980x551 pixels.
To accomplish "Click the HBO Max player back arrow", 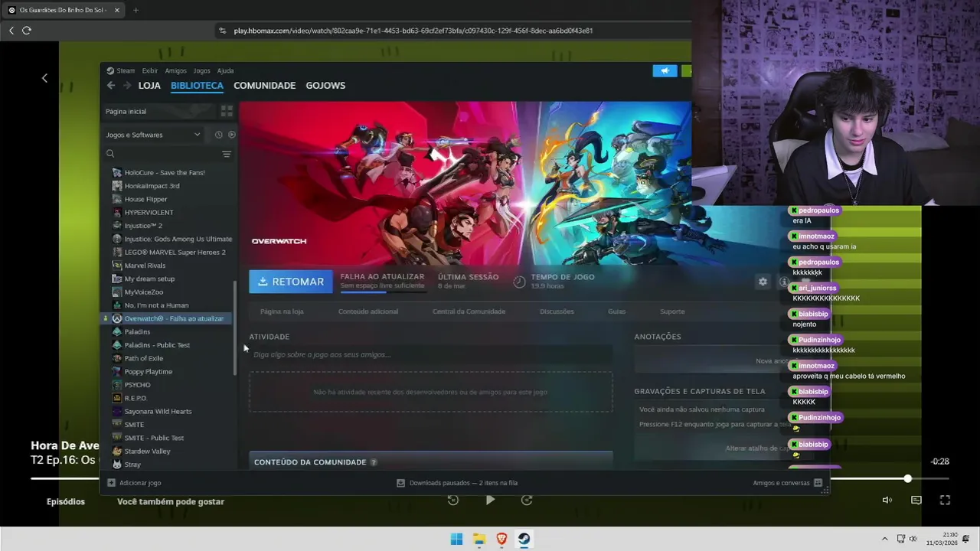I will (44, 78).
